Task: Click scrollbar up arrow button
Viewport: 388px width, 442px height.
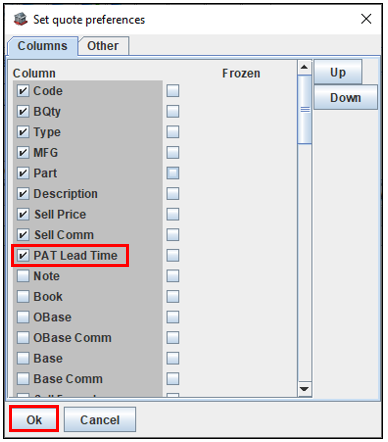Action: coord(304,68)
